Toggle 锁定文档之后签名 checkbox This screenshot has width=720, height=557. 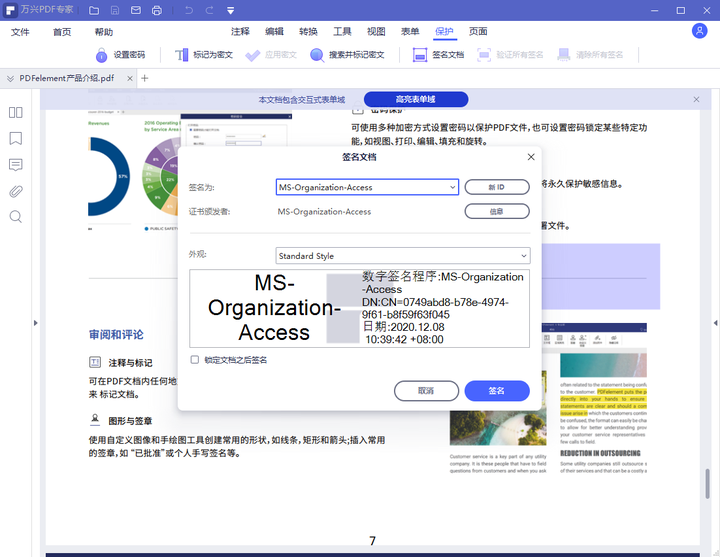pyautogui.click(x=195, y=360)
